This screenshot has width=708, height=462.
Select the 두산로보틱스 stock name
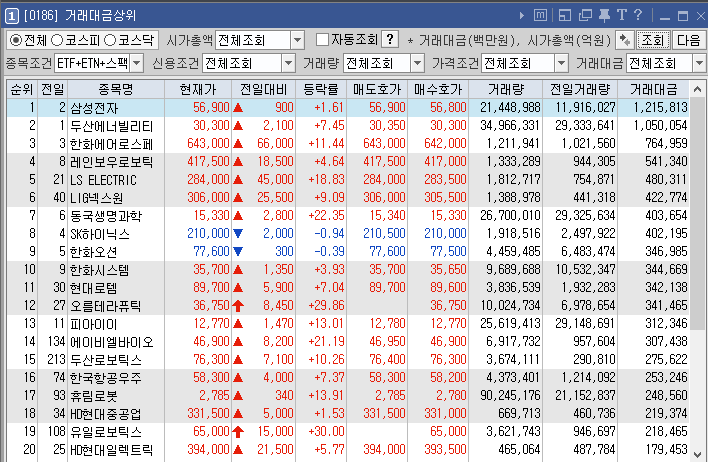tap(106, 360)
